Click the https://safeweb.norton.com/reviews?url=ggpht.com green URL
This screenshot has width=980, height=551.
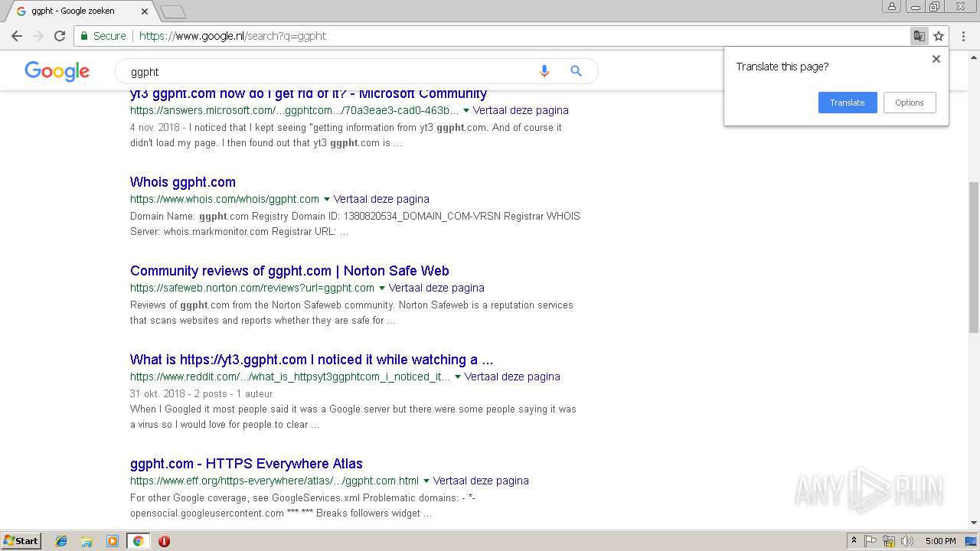(252, 288)
